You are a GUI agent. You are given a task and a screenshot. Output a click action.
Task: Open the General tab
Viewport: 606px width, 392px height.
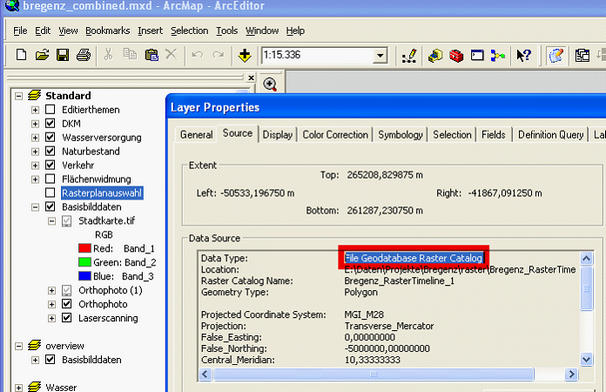pyautogui.click(x=196, y=135)
